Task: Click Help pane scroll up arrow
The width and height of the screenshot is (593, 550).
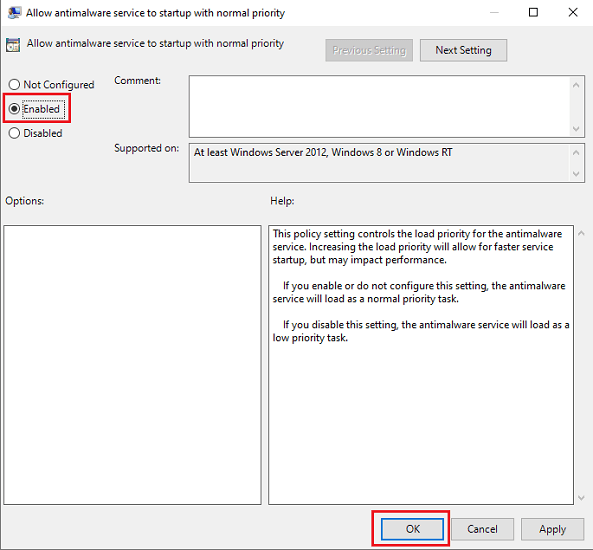Action: pyautogui.click(x=581, y=233)
